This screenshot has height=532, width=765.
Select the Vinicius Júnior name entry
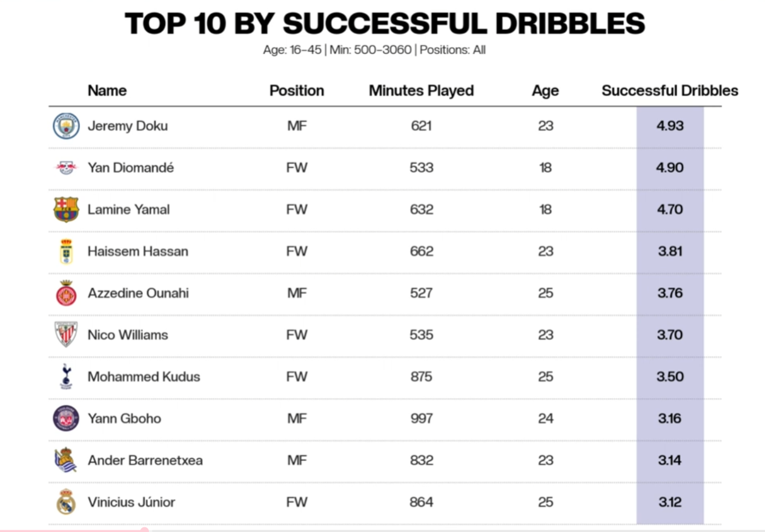[131, 502]
